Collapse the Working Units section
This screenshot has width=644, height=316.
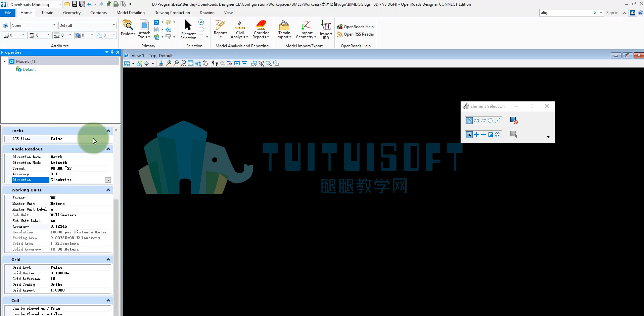click(x=108, y=190)
